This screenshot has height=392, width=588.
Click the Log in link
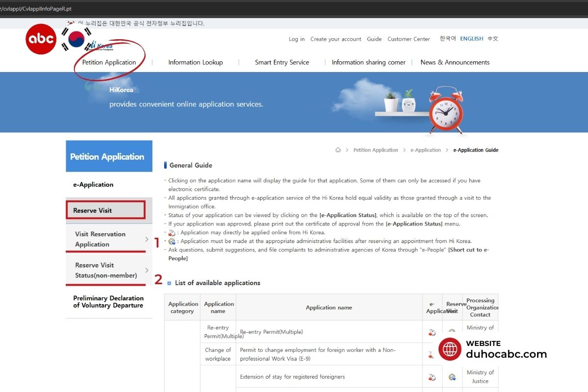(x=296, y=39)
